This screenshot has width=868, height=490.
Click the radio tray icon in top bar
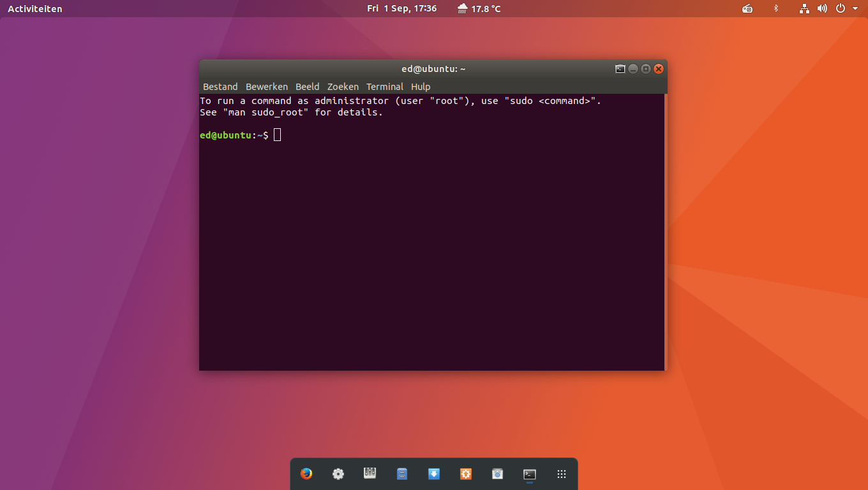click(x=747, y=8)
